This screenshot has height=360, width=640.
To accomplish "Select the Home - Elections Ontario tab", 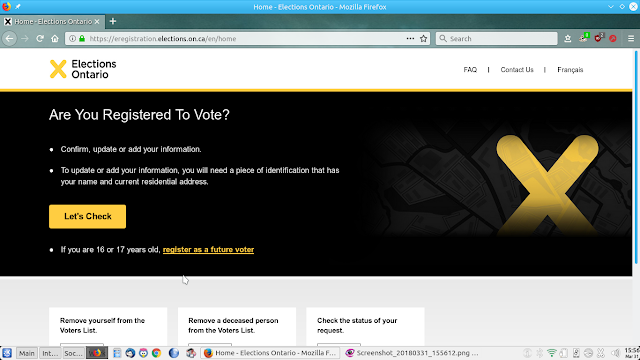I will pos(52,22).
